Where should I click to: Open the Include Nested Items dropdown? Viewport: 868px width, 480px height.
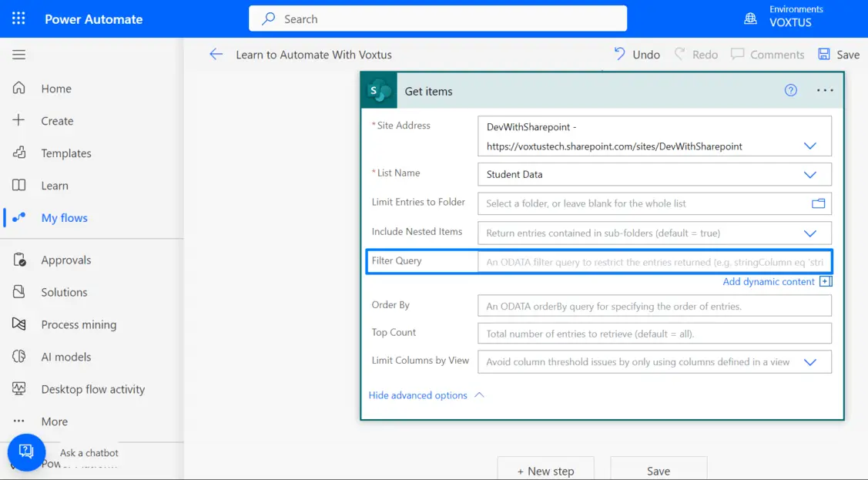pyautogui.click(x=809, y=233)
